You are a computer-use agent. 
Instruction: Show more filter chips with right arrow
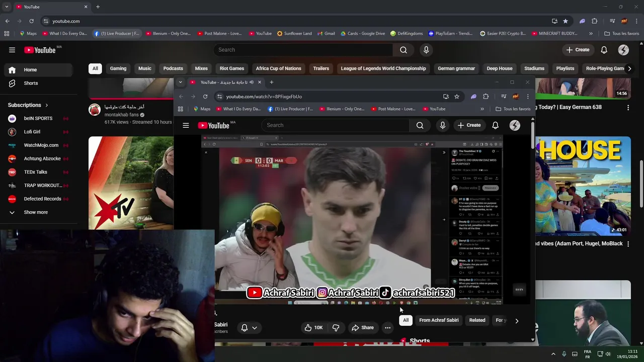pyautogui.click(x=629, y=68)
